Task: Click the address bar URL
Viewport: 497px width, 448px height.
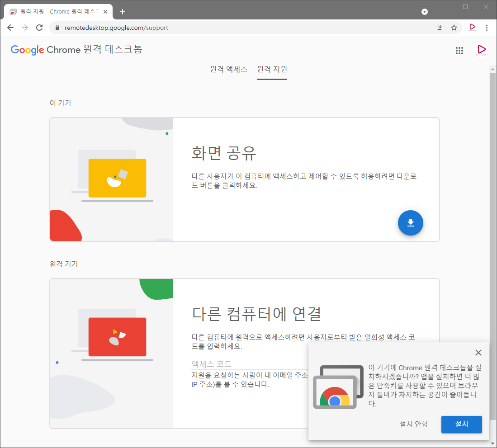Action: pyautogui.click(x=116, y=28)
